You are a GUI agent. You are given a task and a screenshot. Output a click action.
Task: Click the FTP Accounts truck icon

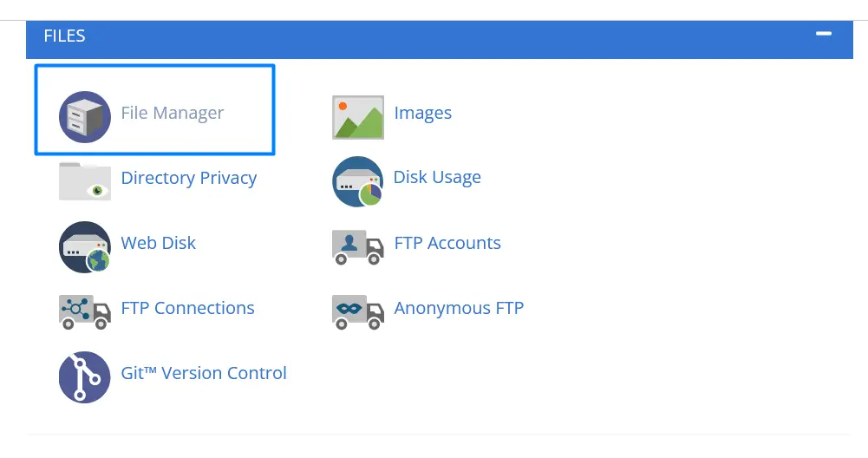click(357, 246)
